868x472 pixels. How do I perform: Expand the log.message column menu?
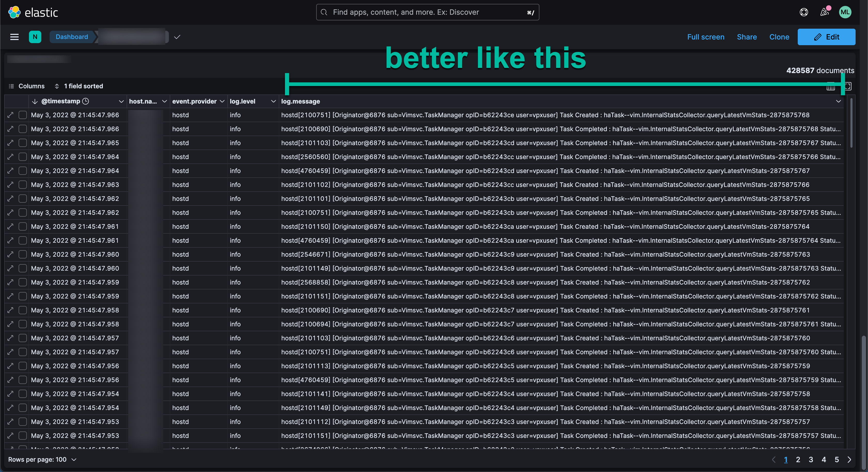pos(839,101)
